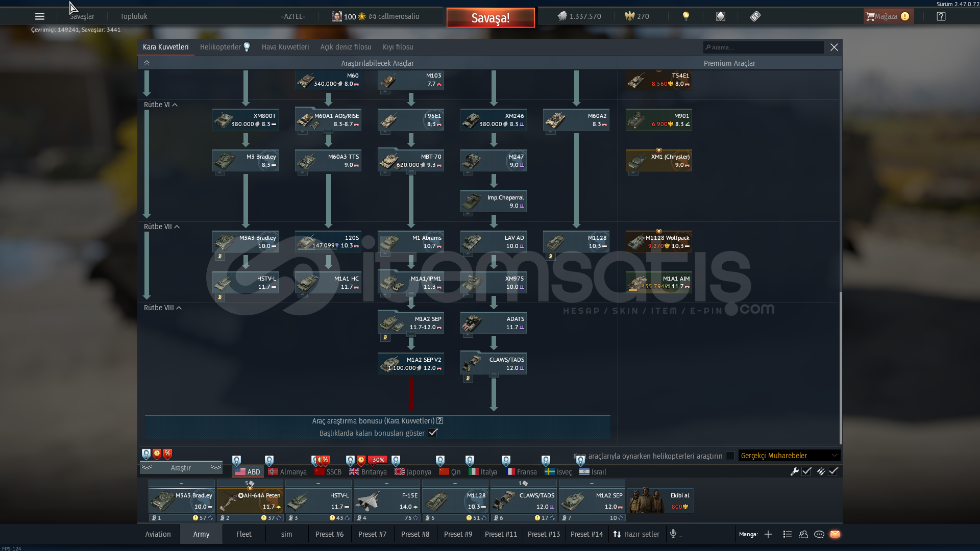This screenshot has height=551, width=980.
Task: Collapse Rütbe VII rank section
Action: coord(177,227)
